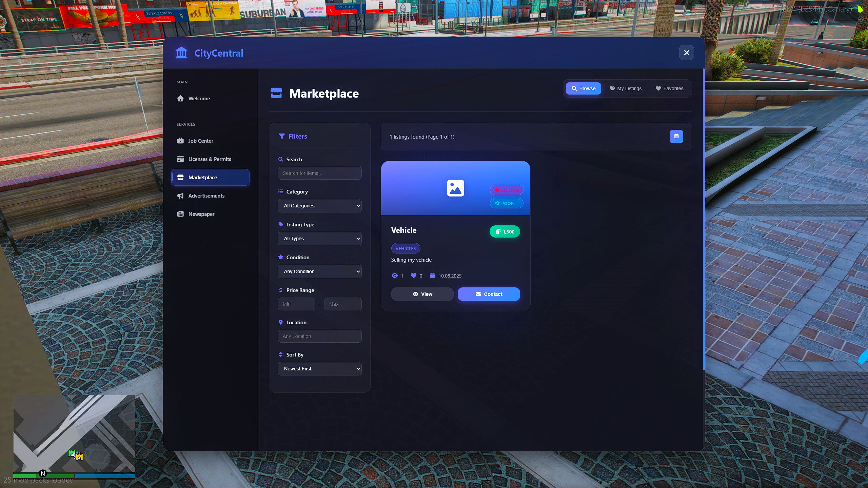
Task: Open the Any Condition dropdown
Action: (319, 271)
